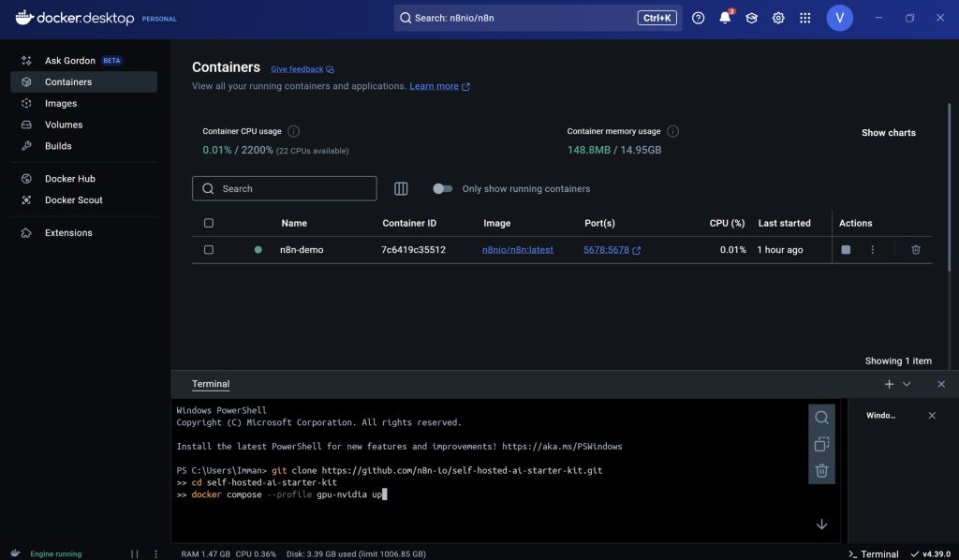The height and width of the screenshot is (560, 959).
Task: Open the apps grid icon
Action: click(804, 18)
